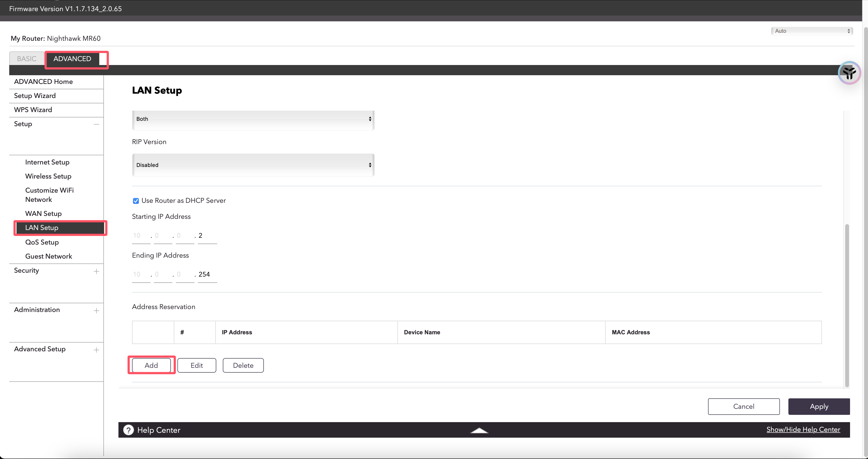Switch to the BASIC tab
The image size is (868, 459).
click(27, 59)
